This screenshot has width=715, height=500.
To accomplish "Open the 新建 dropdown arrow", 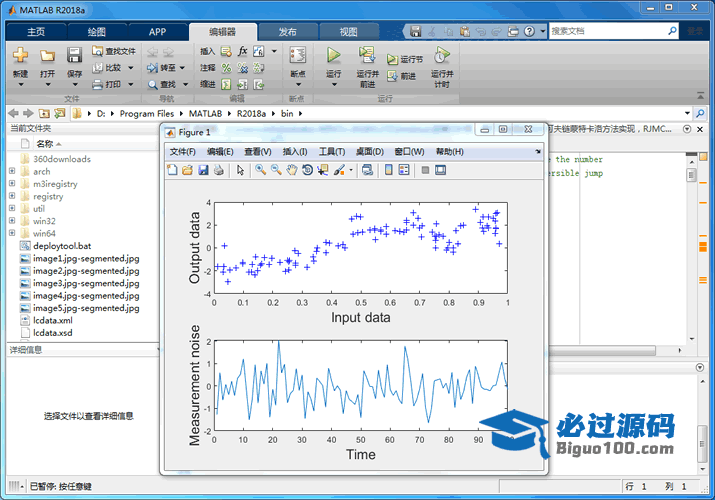I will coord(21,84).
